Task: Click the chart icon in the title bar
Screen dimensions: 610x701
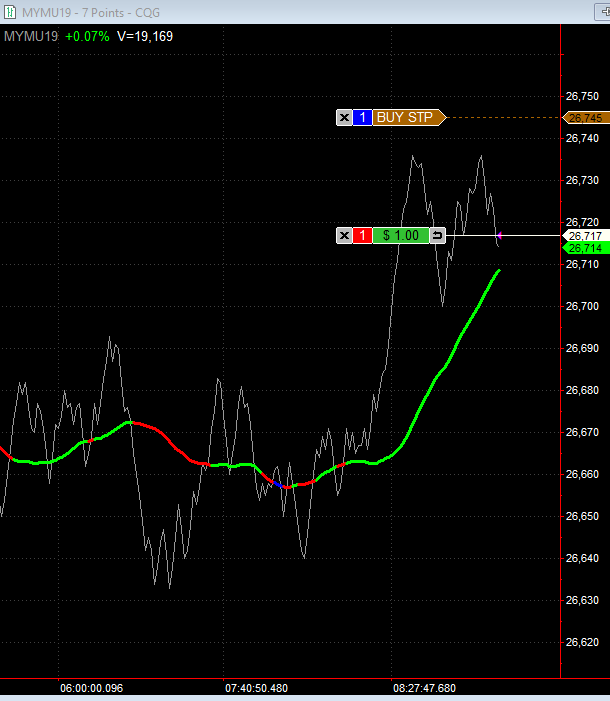Action: point(9,12)
